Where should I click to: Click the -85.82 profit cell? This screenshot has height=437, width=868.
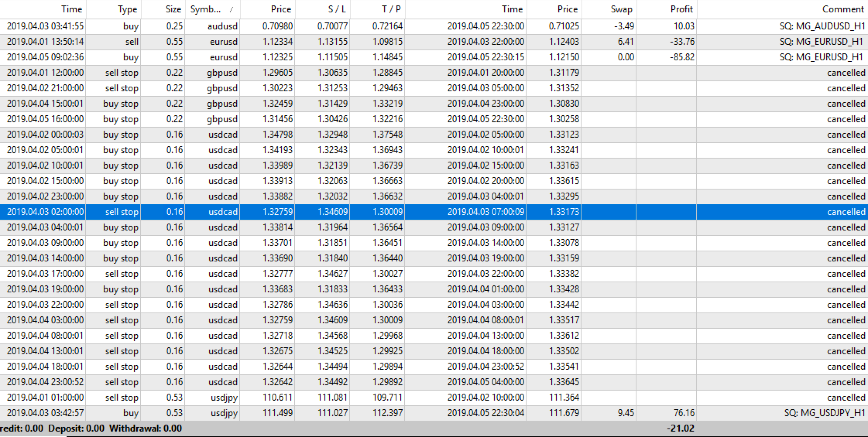pos(682,57)
